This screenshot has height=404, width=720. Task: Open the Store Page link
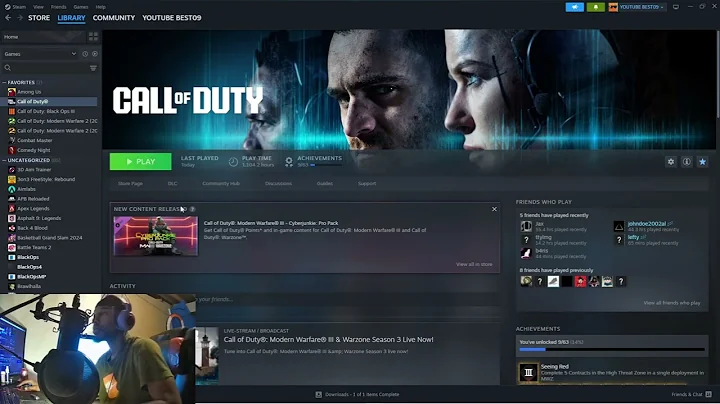click(130, 184)
